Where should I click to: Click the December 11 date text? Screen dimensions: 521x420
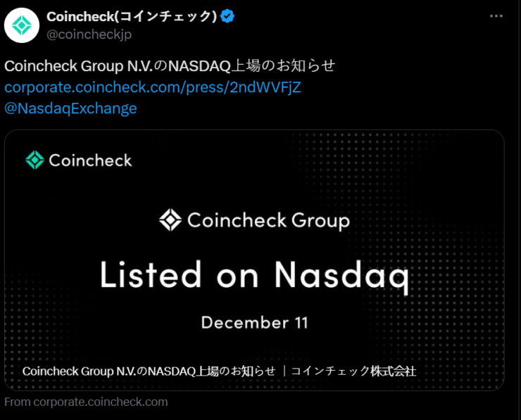tap(255, 322)
